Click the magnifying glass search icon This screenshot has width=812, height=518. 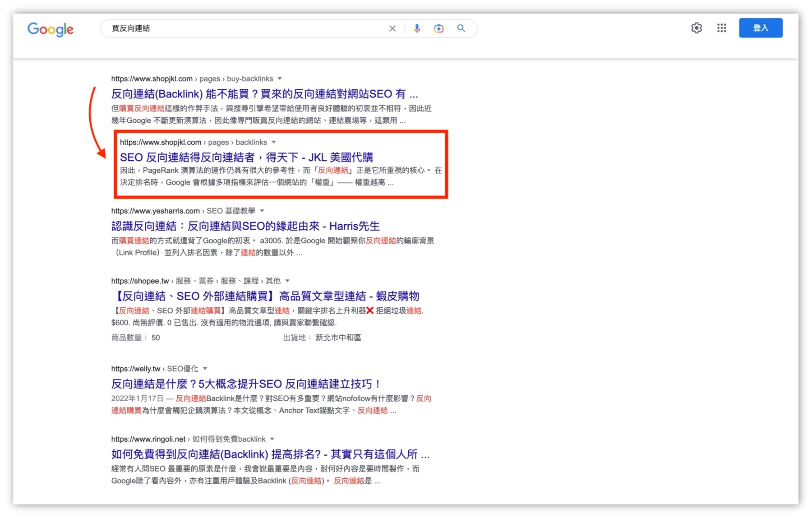tap(461, 28)
